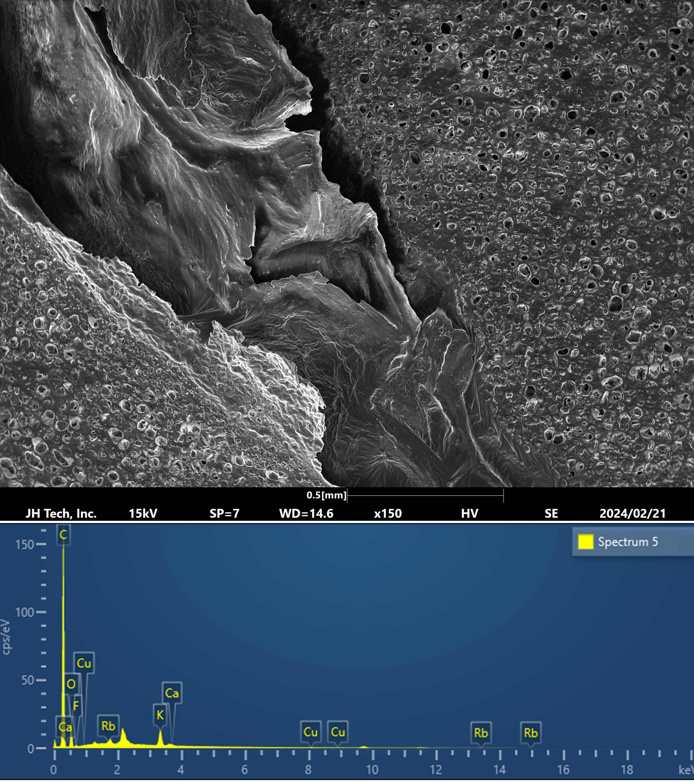Select the SE detector text
Screen dimensions: 694x784
(x=551, y=514)
